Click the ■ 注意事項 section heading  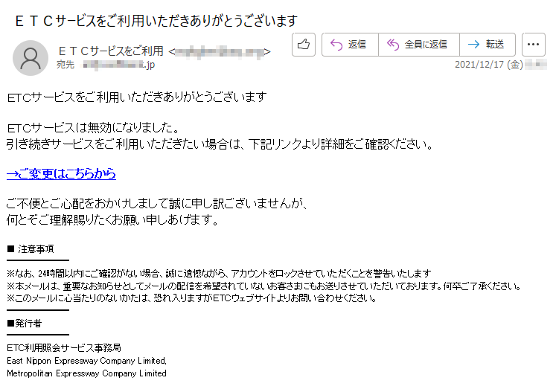pyautogui.click(x=30, y=248)
